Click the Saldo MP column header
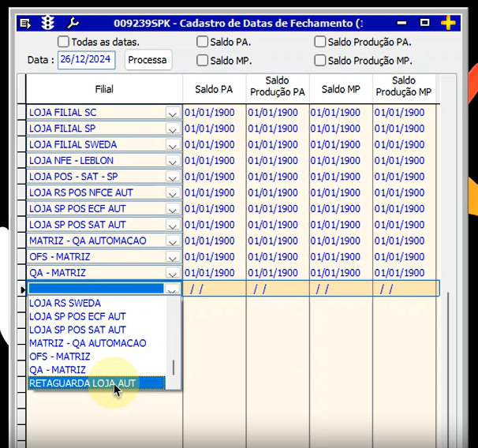 click(x=341, y=89)
